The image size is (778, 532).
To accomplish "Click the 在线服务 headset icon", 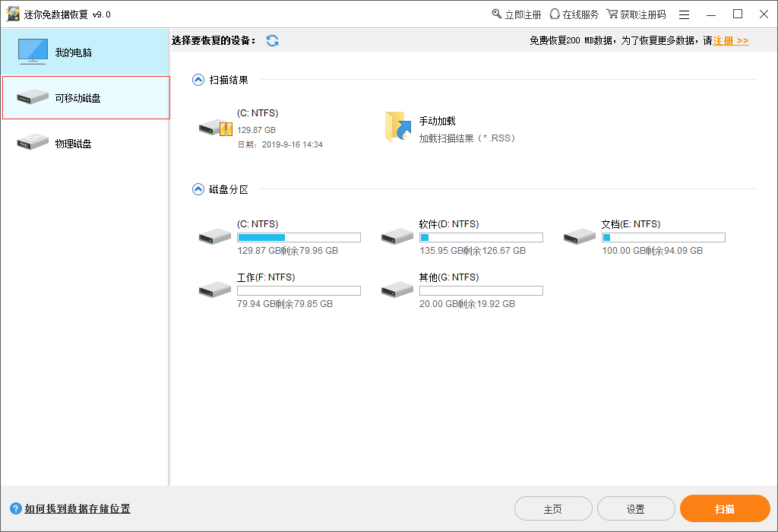I will click(555, 14).
